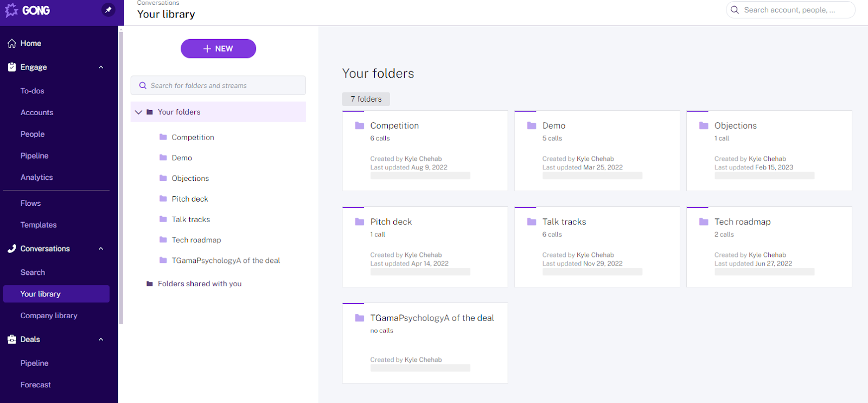Click the Folders shared with you folder icon
The width and height of the screenshot is (868, 403).
click(x=150, y=284)
